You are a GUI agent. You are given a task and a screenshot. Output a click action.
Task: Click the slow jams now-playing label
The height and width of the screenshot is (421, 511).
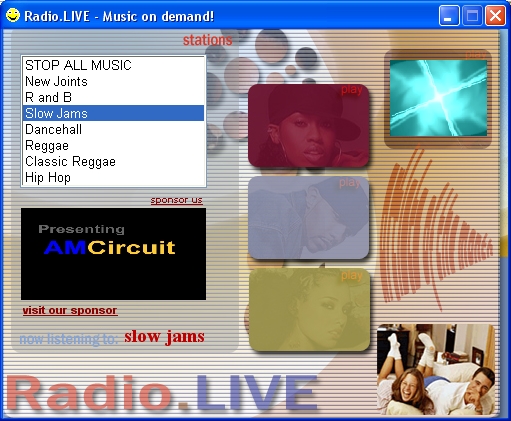tap(164, 337)
